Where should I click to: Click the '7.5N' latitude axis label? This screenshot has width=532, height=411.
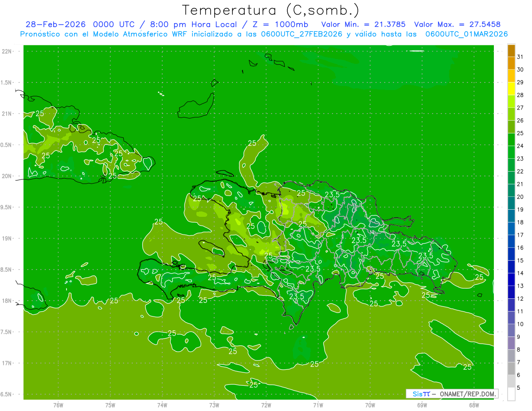(x=7, y=332)
